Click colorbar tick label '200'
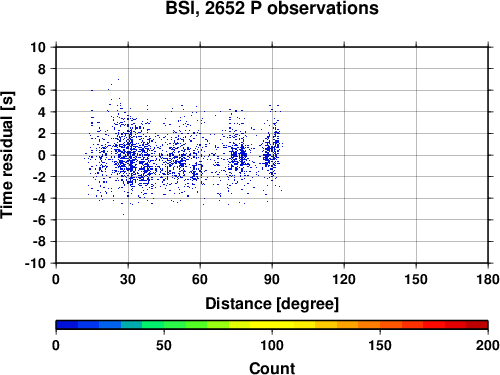 pos(488,345)
